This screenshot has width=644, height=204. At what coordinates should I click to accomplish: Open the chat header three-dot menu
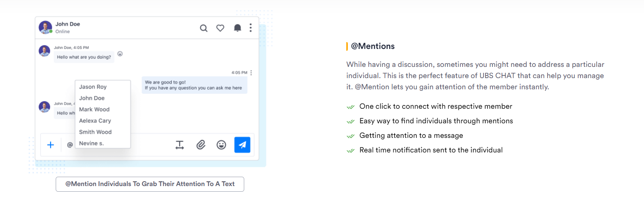click(x=251, y=28)
